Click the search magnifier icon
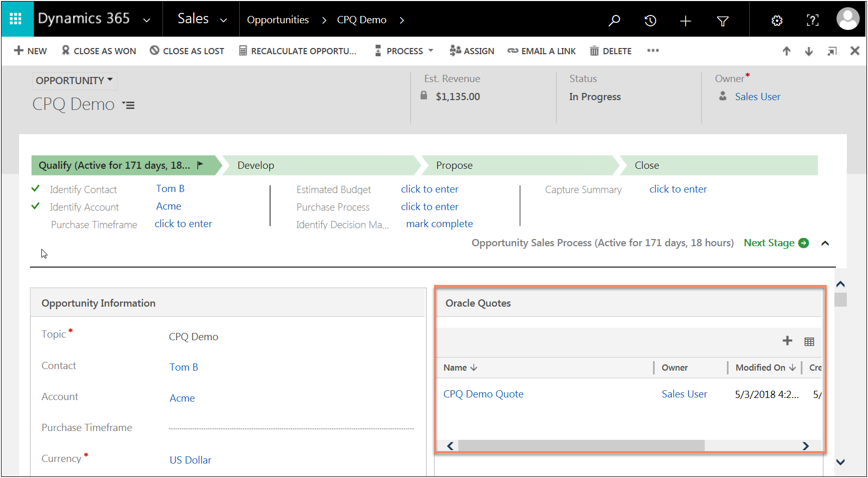The height and width of the screenshot is (478, 868). (x=614, y=21)
